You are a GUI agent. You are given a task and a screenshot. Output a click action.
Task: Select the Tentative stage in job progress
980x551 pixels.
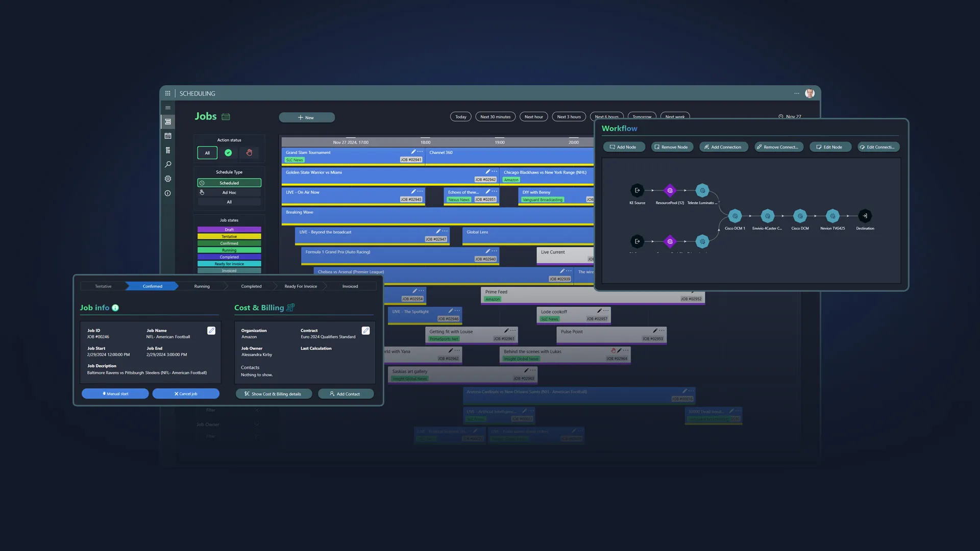(103, 286)
